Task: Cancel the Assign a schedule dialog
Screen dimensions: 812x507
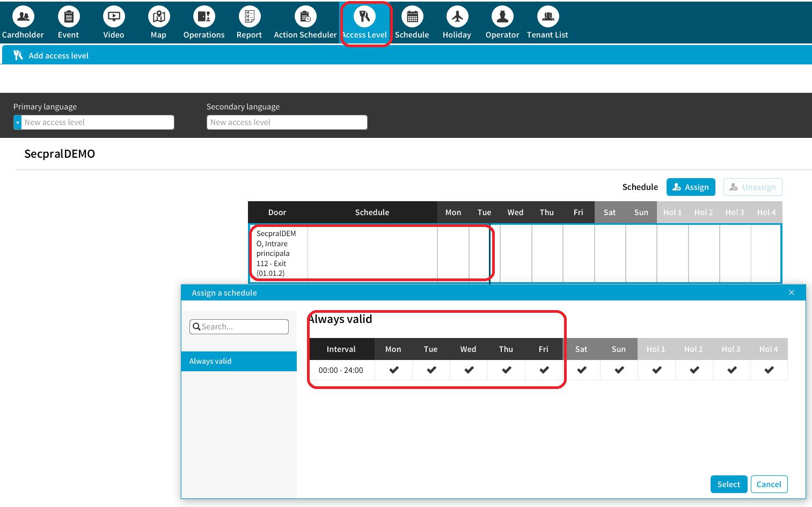Action: (769, 484)
